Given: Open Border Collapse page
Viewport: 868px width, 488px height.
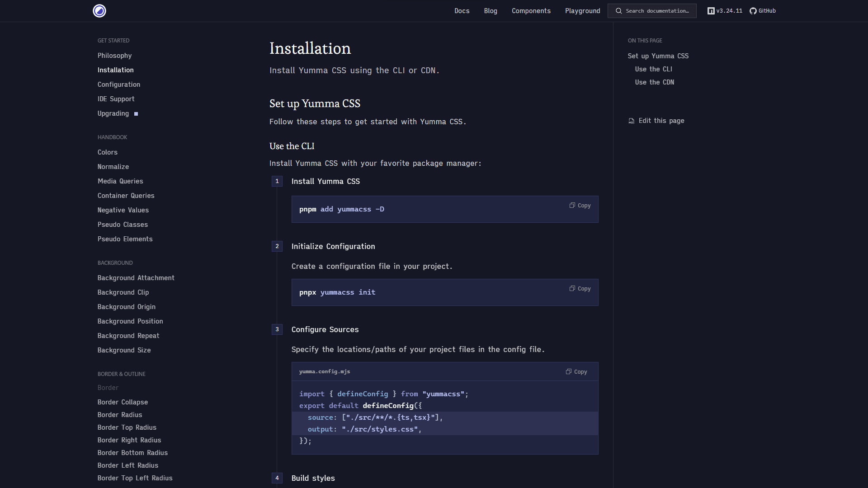Looking at the screenshot, I should pyautogui.click(x=123, y=402).
